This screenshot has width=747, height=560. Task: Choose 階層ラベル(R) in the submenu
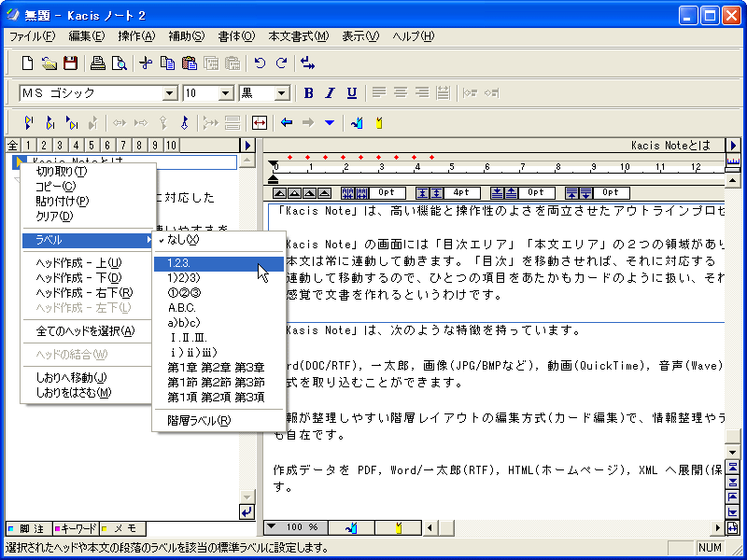(218, 420)
